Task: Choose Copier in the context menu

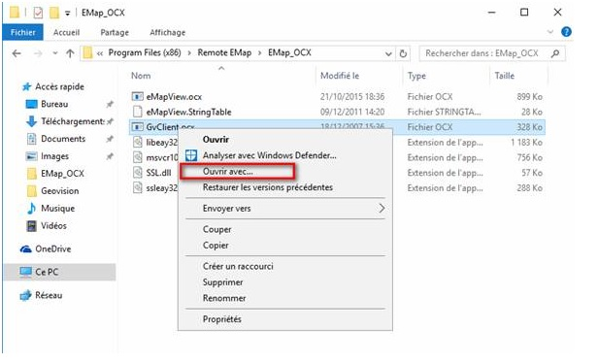Action: [216, 246]
